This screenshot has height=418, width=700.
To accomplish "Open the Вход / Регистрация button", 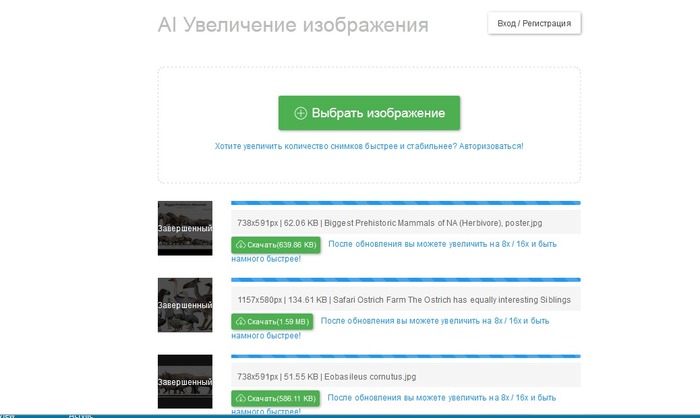I will pyautogui.click(x=534, y=23).
